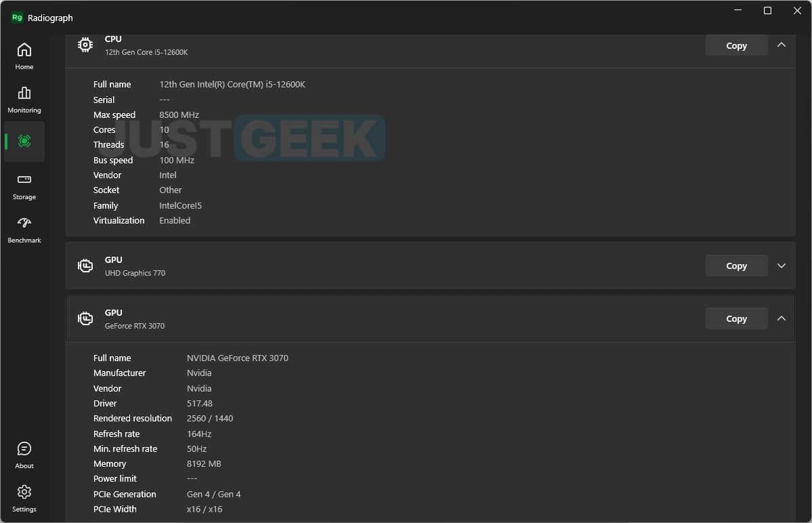Click the Virtualization Enabled value
Image resolution: width=812 pixels, height=523 pixels.
[175, 221]
